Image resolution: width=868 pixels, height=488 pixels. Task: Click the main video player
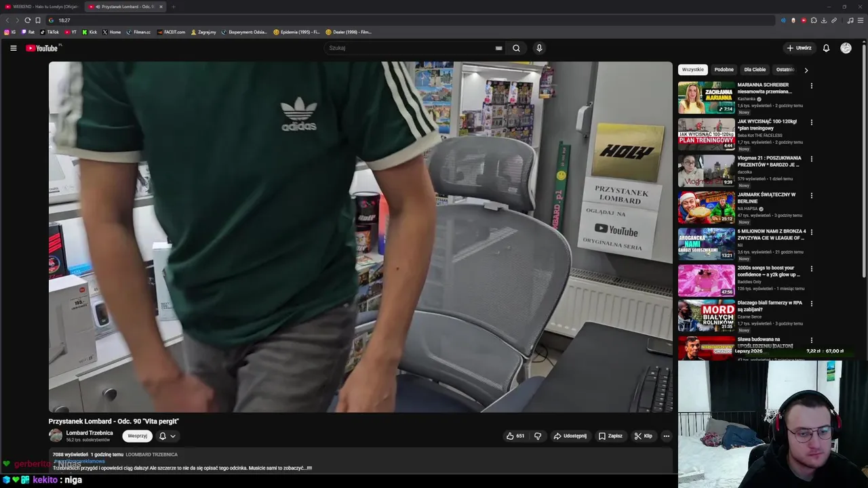pyautogui.click(x=361, y=237)
